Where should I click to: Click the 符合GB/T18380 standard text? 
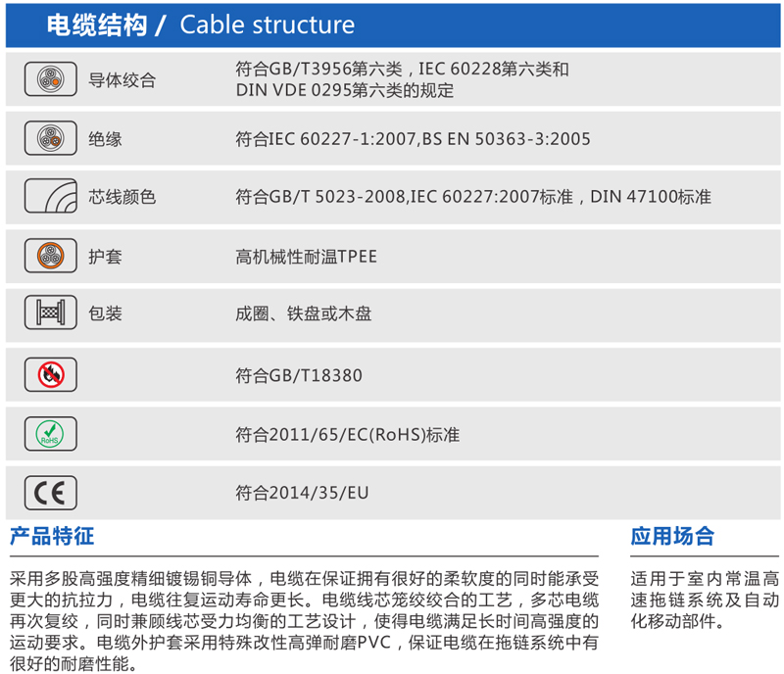pyautogui.click(x=299, y=374)
